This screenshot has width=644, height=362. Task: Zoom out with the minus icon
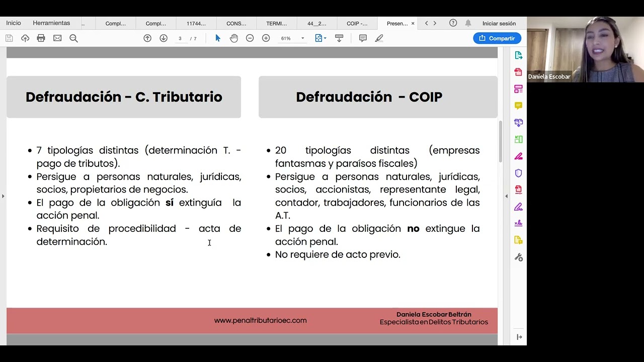[250, 38]
